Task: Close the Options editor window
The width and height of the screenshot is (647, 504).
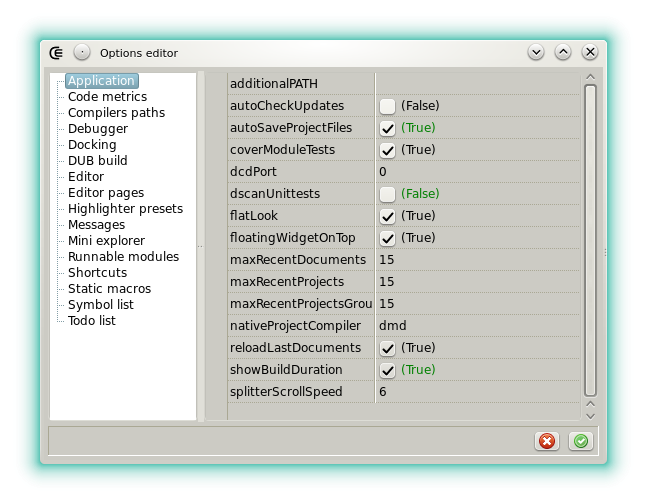Action: click(590, 52)
